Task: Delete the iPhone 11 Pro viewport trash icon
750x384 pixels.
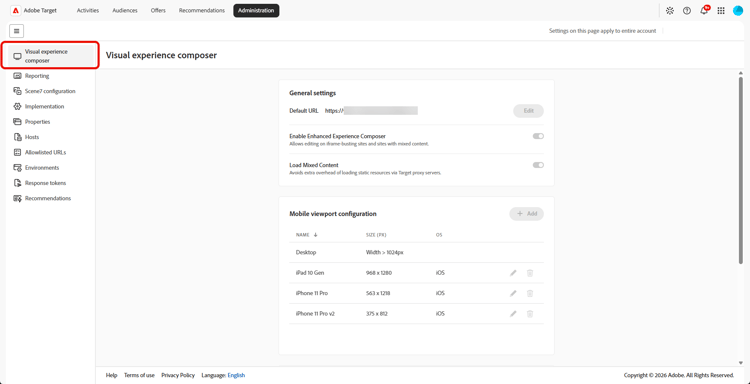Action: tap(530, 293)
